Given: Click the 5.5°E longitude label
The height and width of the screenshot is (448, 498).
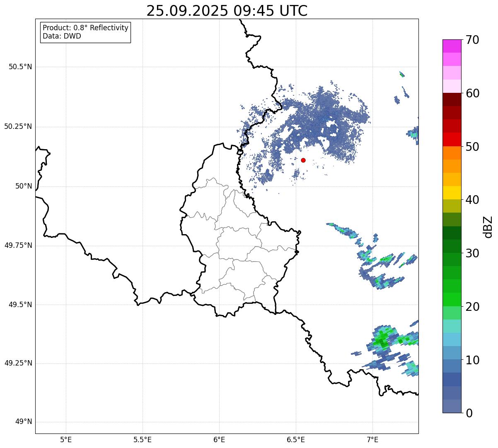Looking at the screenshot, I should tap(143, 439).
